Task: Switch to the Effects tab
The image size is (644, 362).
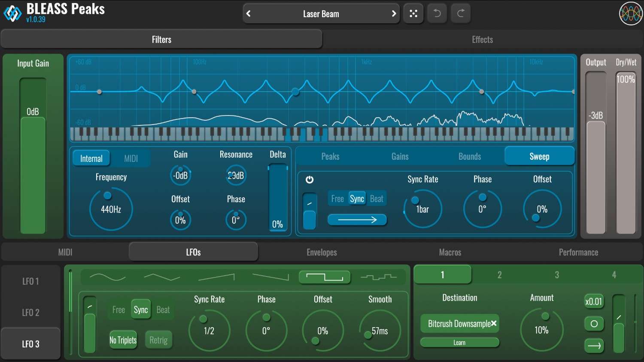Action: pyautogui.click(x=482, y=39)
